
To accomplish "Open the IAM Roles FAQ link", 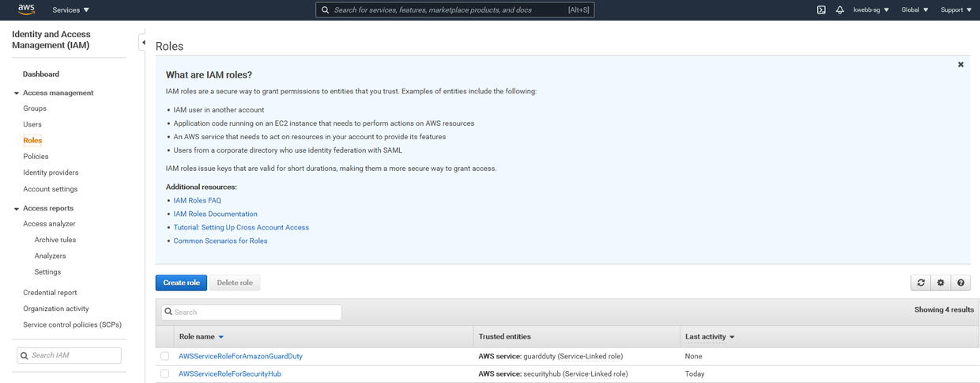I will pos(198,200).
